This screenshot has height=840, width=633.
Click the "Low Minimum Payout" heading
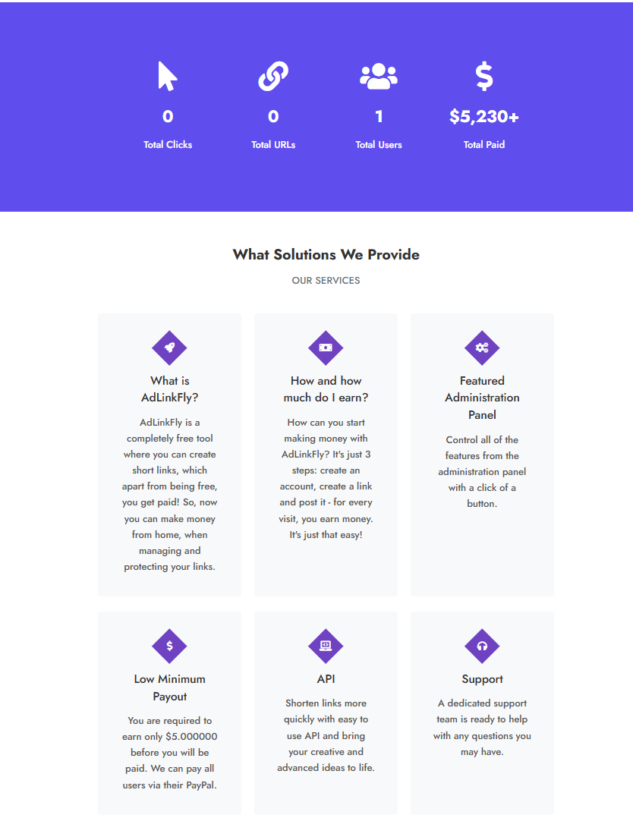click(x=169, y=687)
